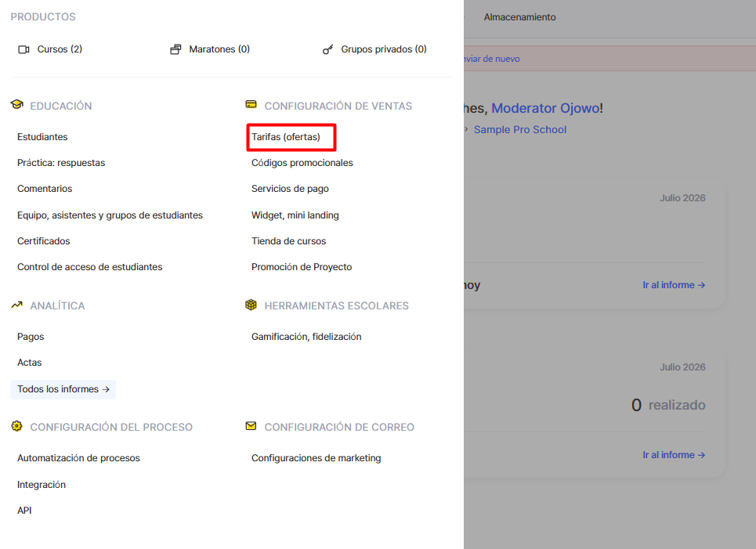Click the ANALÍTICA heading text
This screenshot has height=549, width=756.
click(57, 305)
